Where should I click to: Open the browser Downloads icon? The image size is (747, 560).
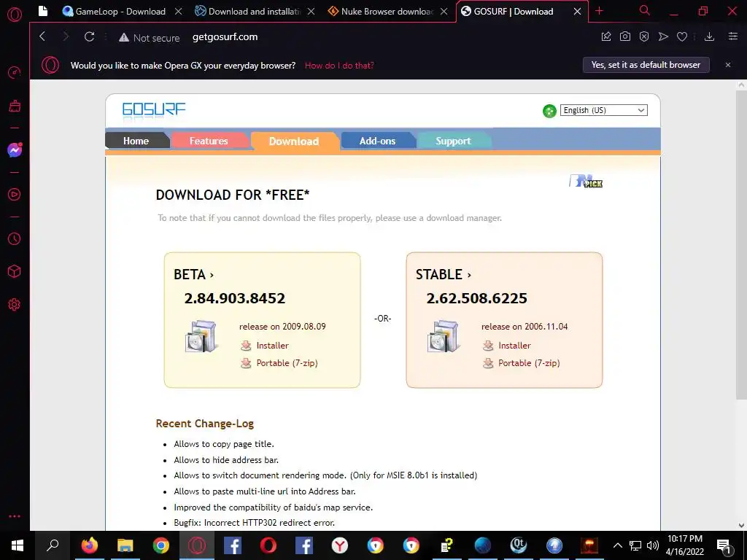(x=709, y=36)
